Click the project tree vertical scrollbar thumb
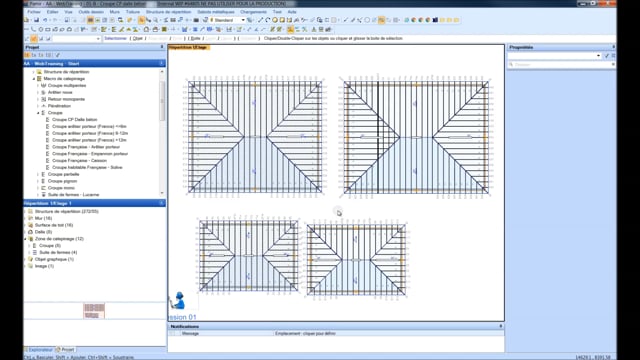This screenshot has width=640, height=360. pyautogui.click(x=162, y=100)
